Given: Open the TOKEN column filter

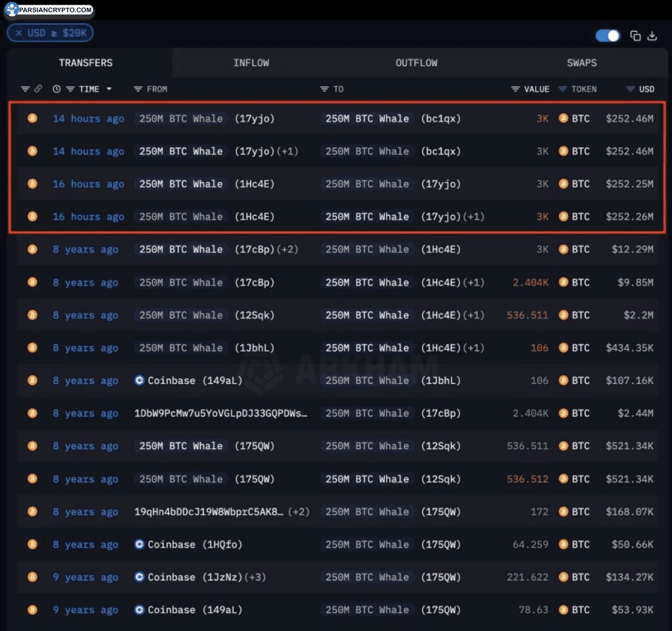Looking at the screenshot, I should click(x=562, y=89).
